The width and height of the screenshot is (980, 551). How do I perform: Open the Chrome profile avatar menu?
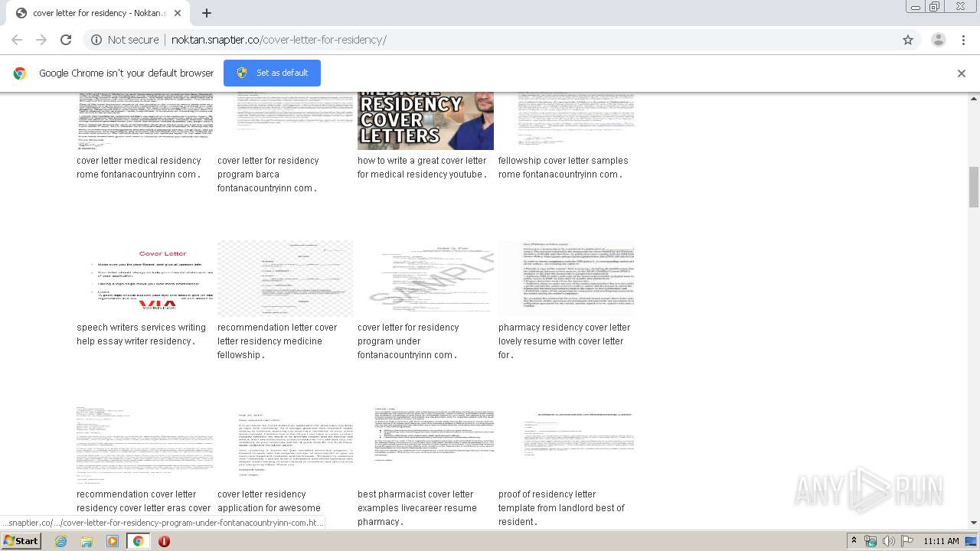tap(938, 40)
